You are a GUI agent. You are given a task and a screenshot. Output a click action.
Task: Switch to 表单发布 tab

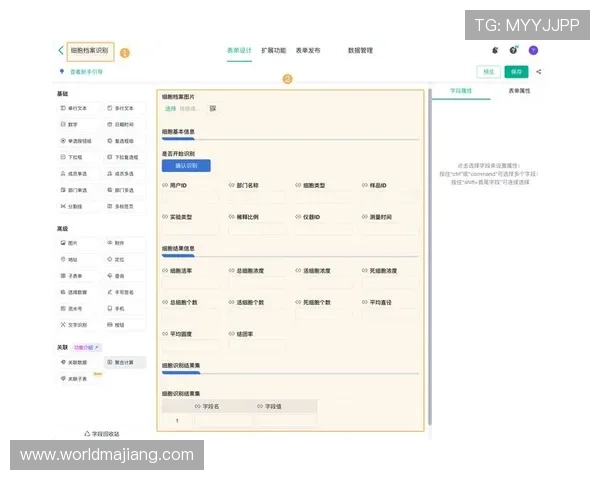[308, 51]
